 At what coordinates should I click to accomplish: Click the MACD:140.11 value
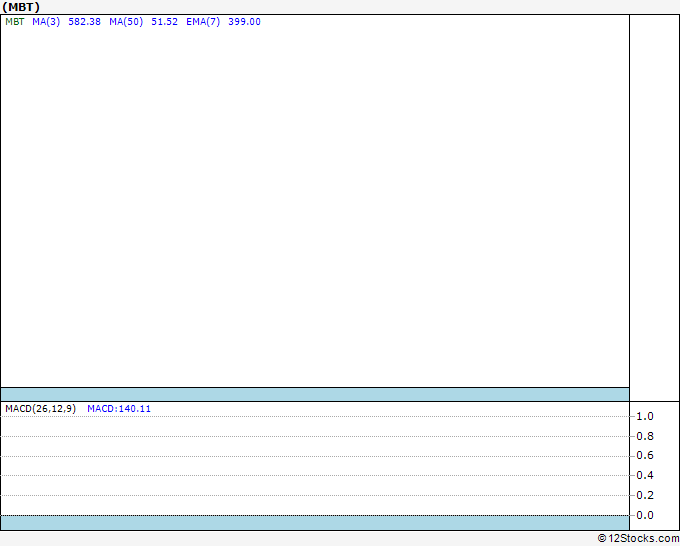[119, 409]
